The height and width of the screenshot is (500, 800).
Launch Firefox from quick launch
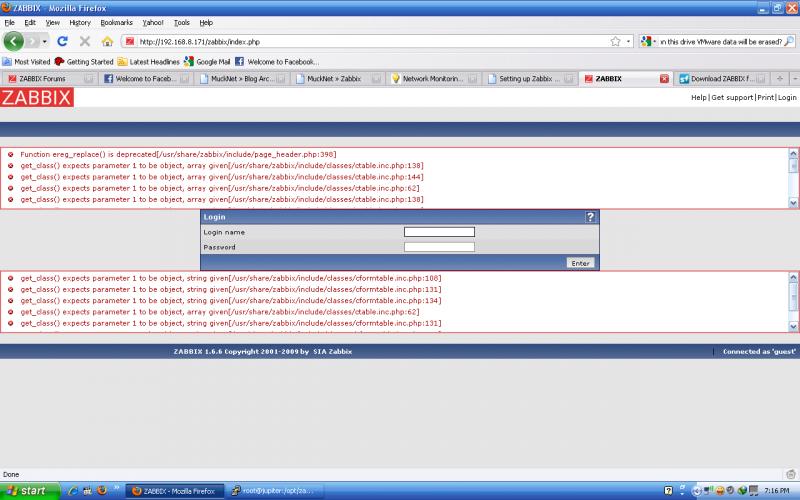102,491
